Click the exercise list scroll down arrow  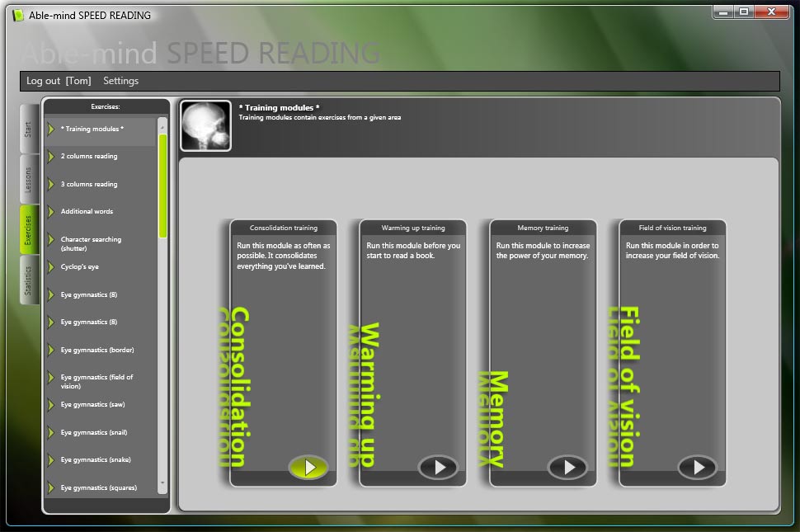click(162, 483)
